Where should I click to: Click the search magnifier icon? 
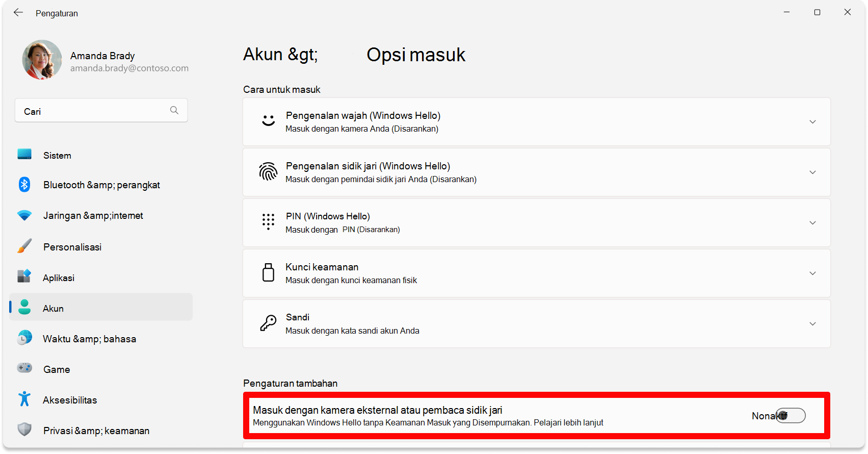[x=174, y=110]
